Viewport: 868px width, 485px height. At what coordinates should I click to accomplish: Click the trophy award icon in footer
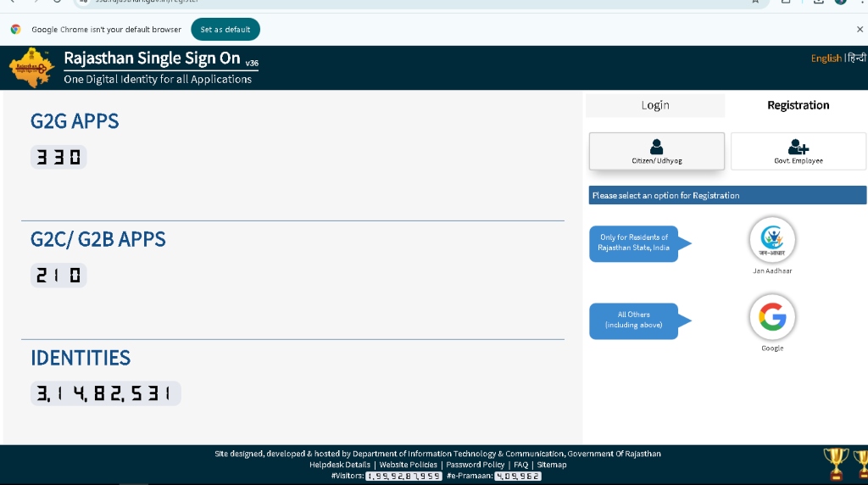point(836,464)
